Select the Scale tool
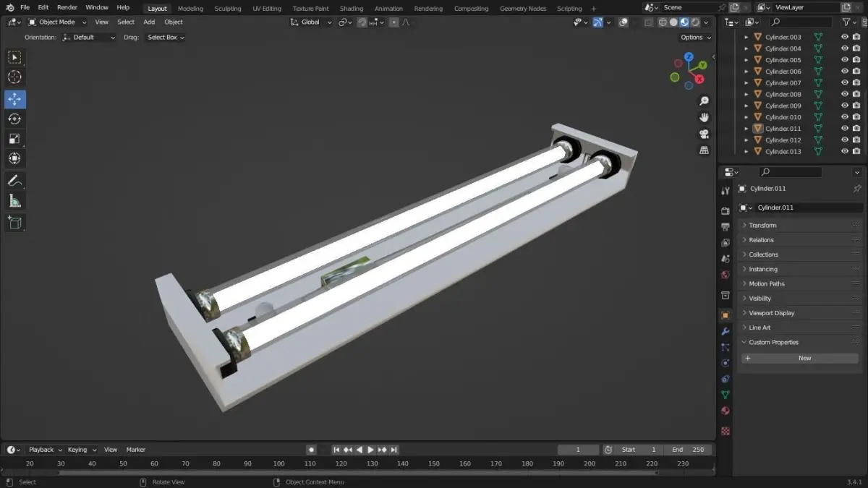 tap(14, 139)
